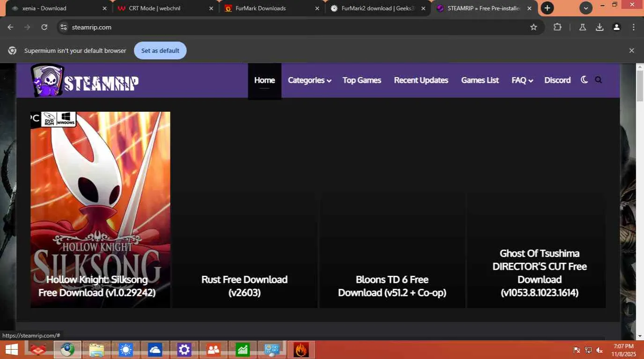
Task: Open the Windows Start menu
Action: point(11,350)
